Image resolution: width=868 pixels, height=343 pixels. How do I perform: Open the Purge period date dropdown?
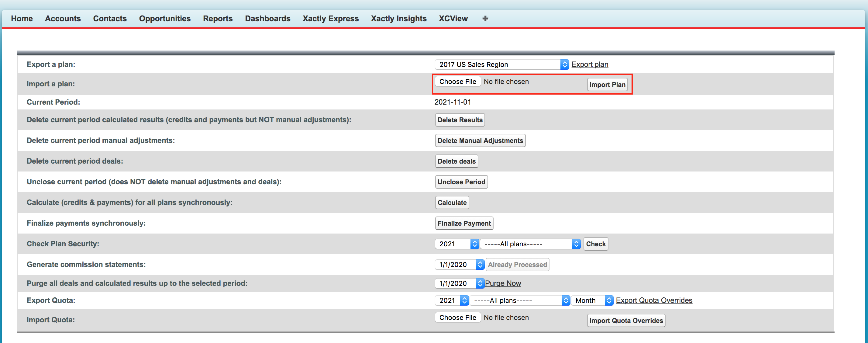point(460,284)
